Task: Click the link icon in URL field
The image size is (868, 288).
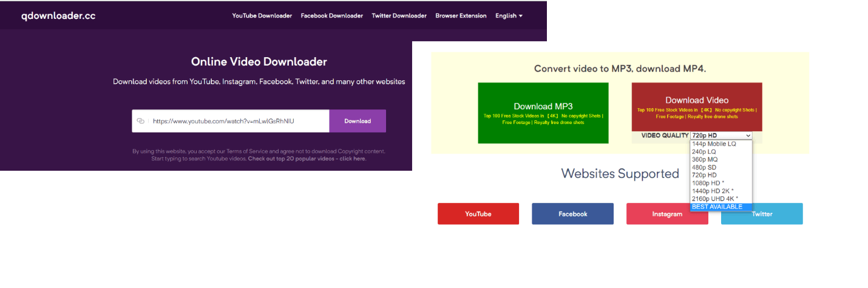Action: (x=141, y=121)
